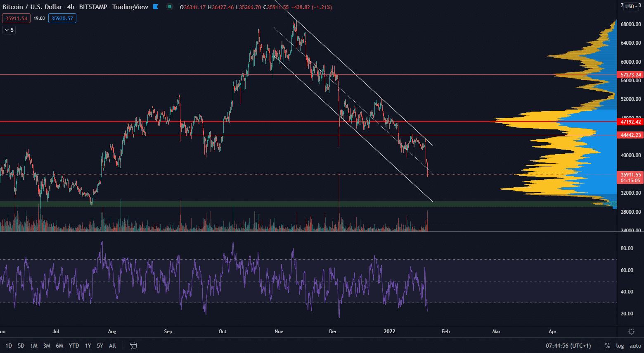The width and height of the screenshot is (644, 353).
Task: Switch to the 6M time range
Action: click(59, 346)
